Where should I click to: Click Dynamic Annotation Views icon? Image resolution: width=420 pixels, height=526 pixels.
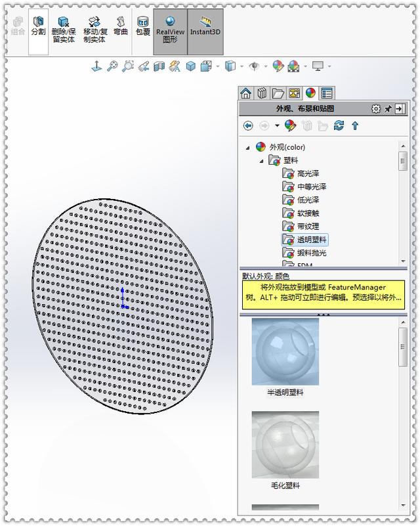tap(175, 66)
